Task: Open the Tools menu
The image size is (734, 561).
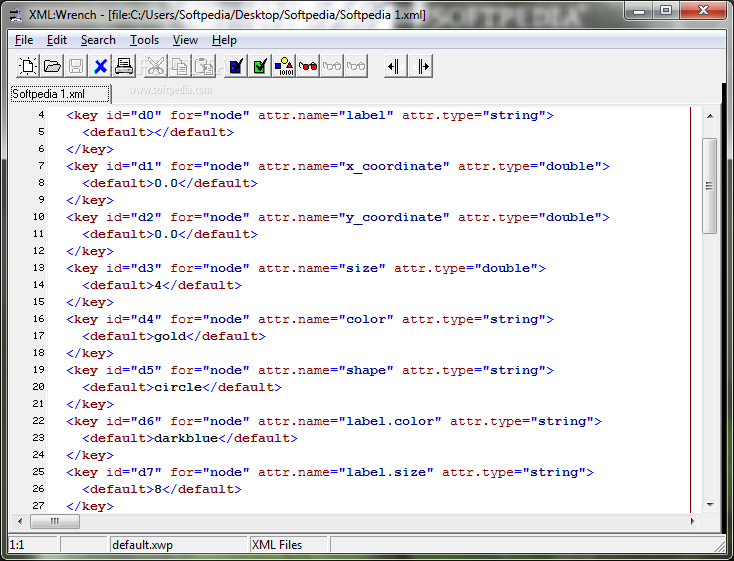Action: [144, 40]
